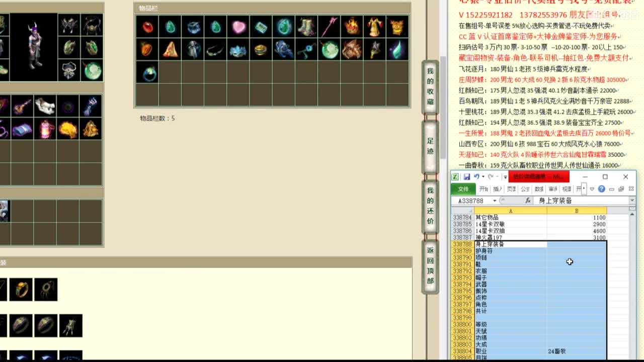644x362 pixels.
Task: Click Excel Save icon in quick access
Action: click(467, 177)
